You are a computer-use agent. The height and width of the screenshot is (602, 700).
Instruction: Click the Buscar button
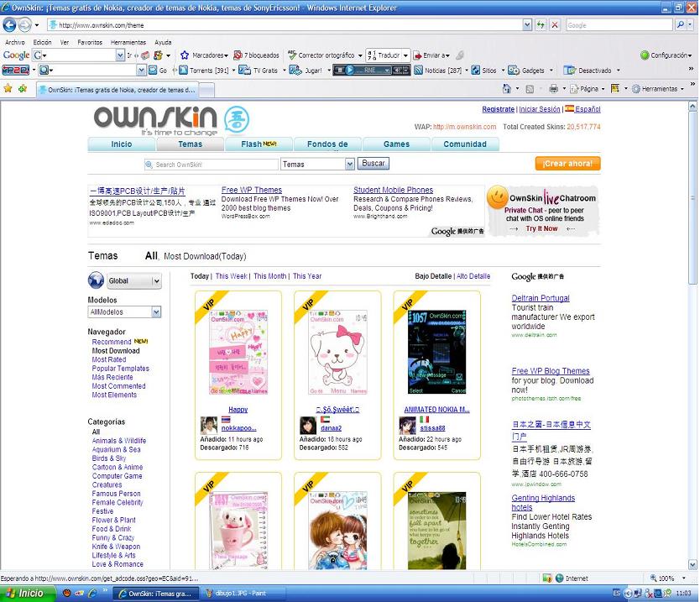pyautogui.click(x=374, y=164)
